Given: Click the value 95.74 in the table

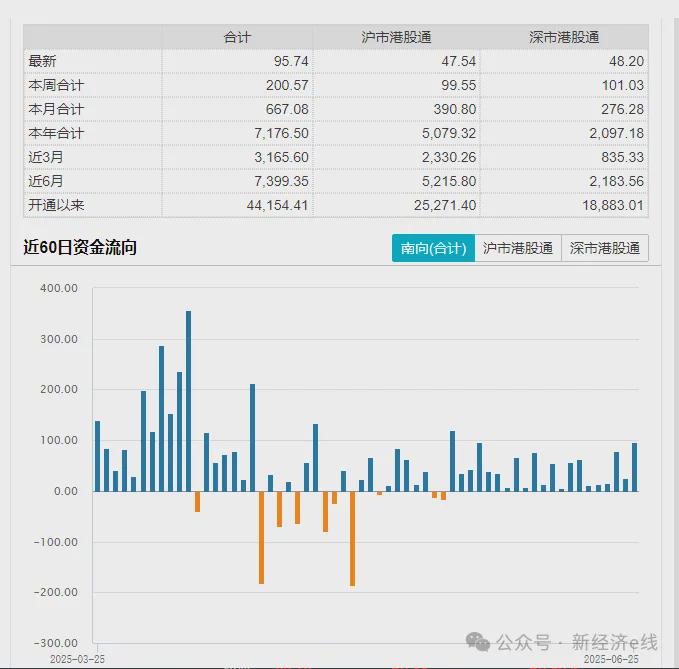Looking at the screenshot, I should (x=291, y=61).
